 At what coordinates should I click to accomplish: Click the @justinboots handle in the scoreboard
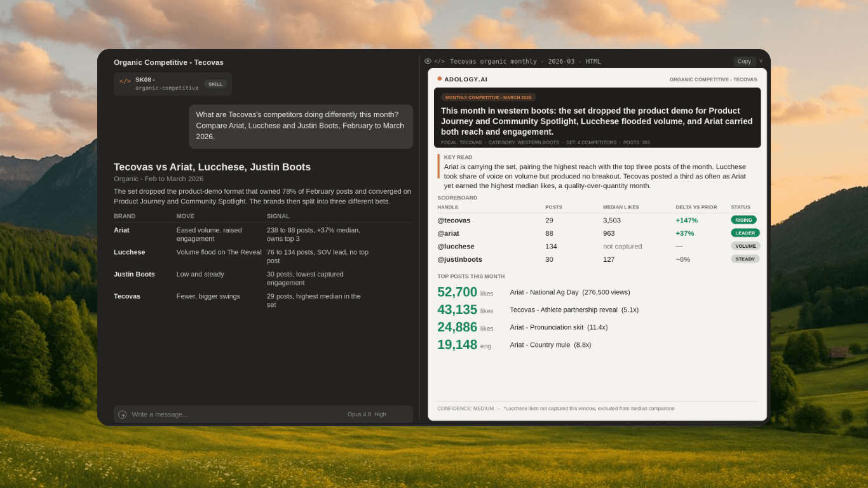(459, 259)
